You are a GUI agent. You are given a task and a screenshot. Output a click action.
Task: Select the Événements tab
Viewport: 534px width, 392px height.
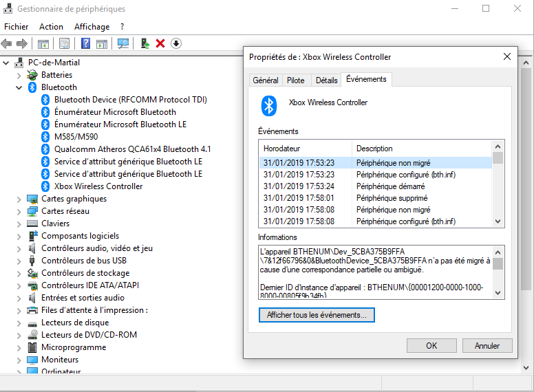point(367,79)
